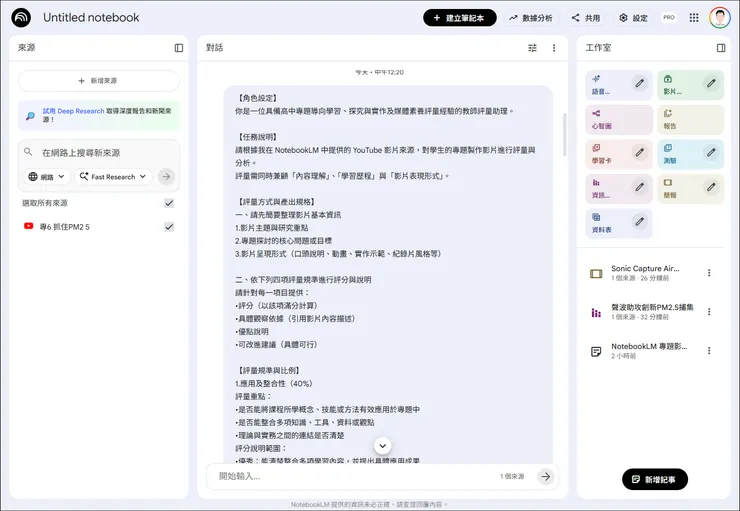Click 新增記事 add note button

pyautogui.click(x=655, y=479)
